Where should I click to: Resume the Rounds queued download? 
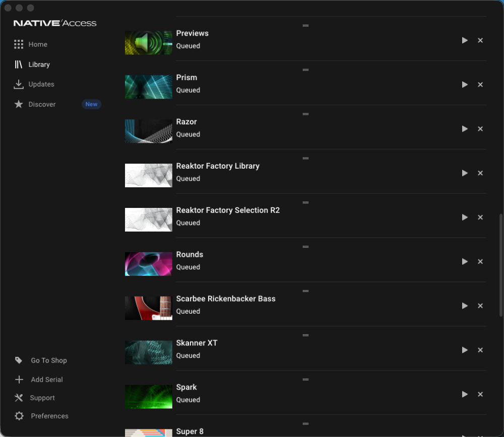point(465,261)
